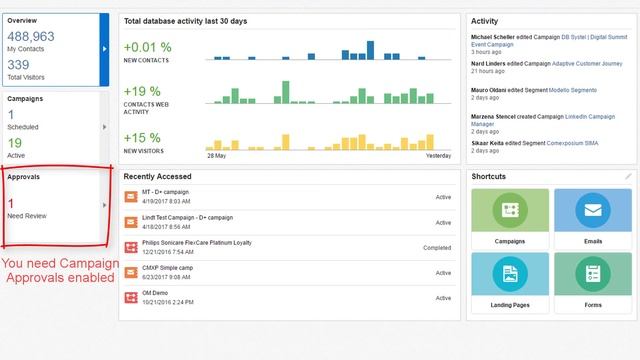Image resolution: width=640 pixels, height=360 pixels.
Task: Click the Active status of MT - D+ campaign
Action: point(443,197)
